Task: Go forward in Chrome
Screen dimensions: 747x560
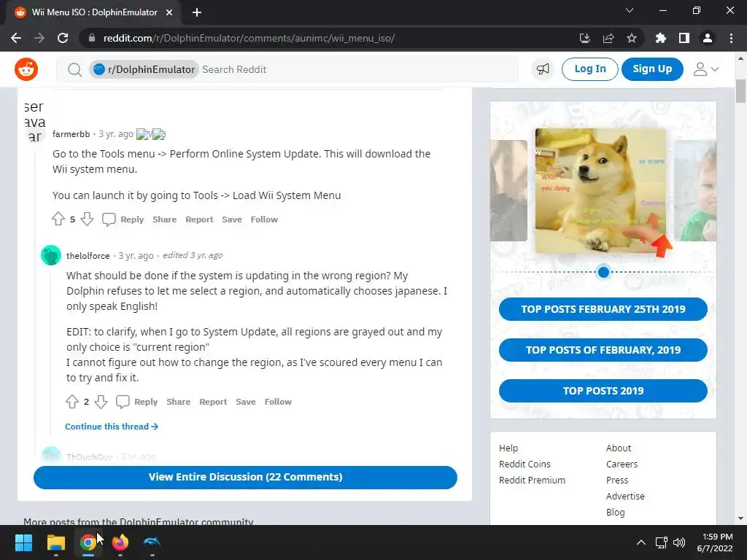Action: 39,38
